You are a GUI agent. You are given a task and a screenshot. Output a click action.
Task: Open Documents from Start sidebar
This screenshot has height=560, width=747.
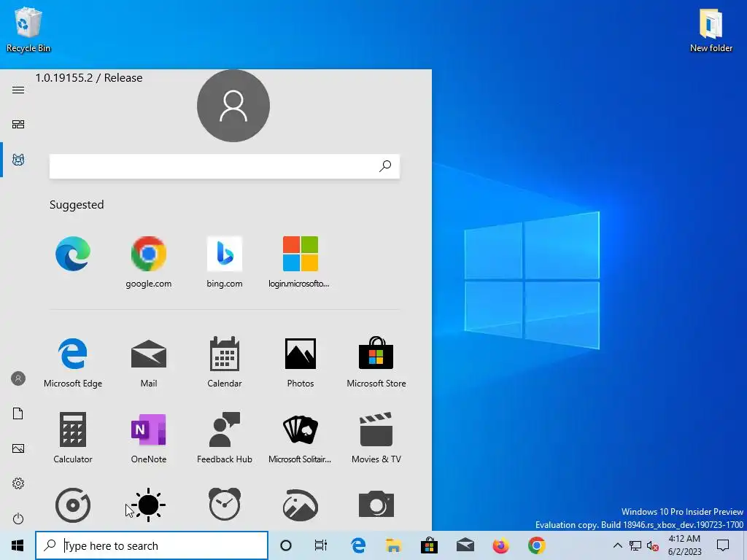pos(18,413)
